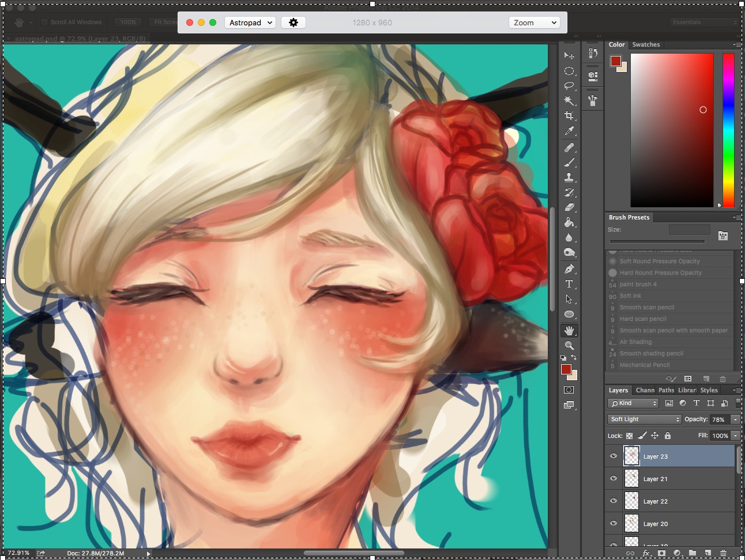Select the Crop tool
Image resolution: width=745 pixels, height=560 pixels.
[x=569, y=116]
